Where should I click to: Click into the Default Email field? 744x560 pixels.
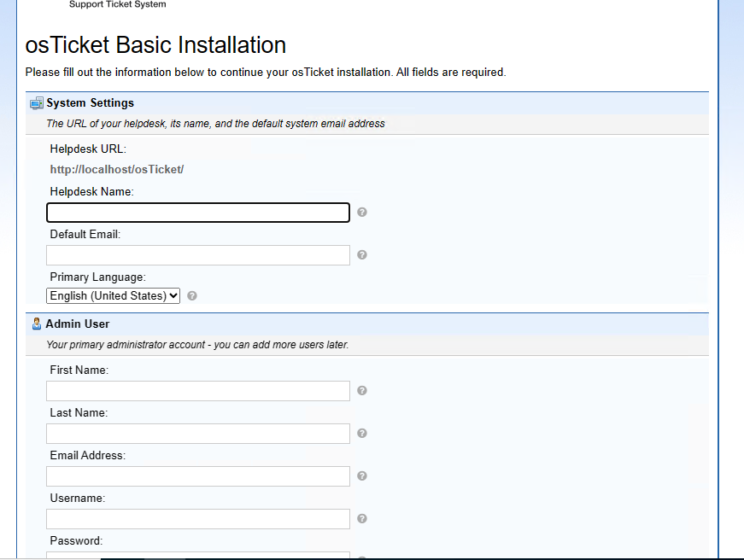click(x=198, y=255)
